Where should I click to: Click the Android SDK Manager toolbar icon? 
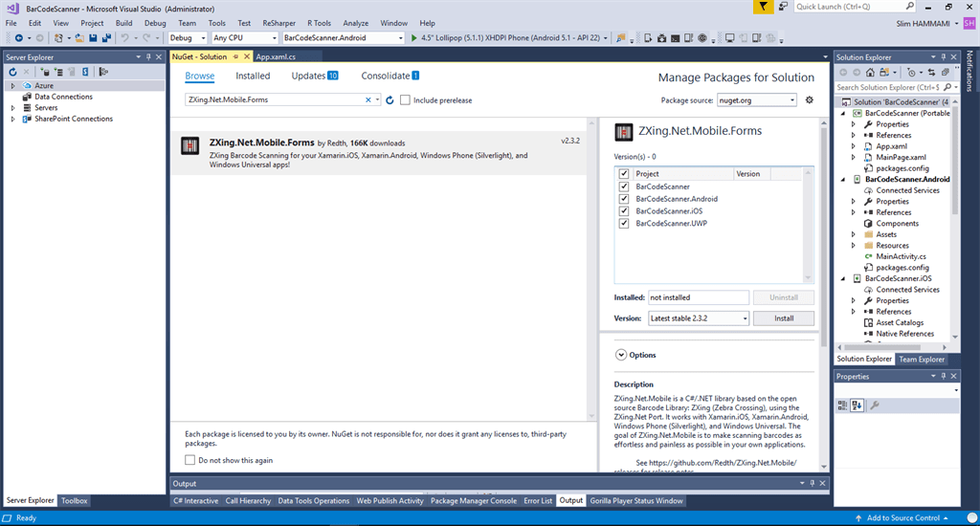click(662, 38)
